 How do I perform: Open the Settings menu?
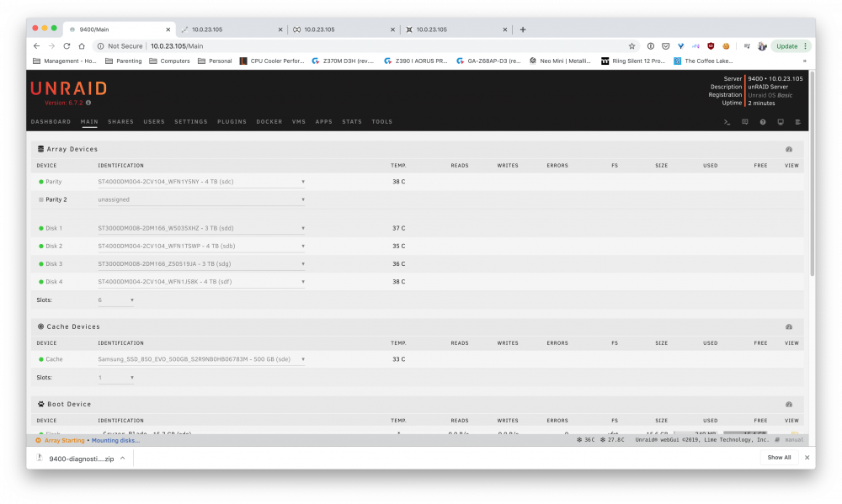[190, 122]
